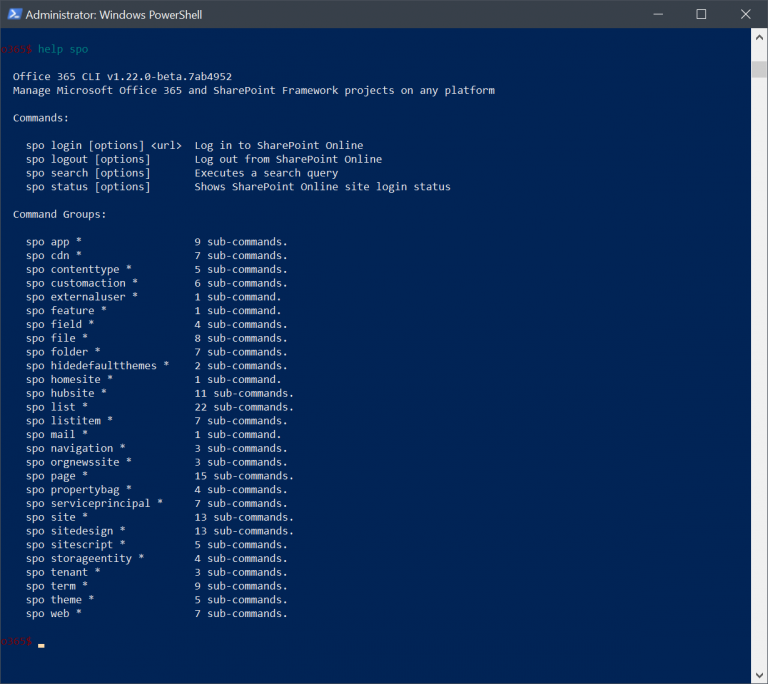Click the scrollbar down arrow
This screenshot has height=684, width=768.
click(759, 676)
